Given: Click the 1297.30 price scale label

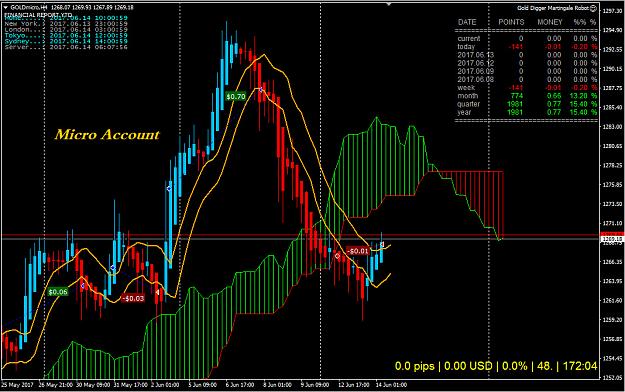Looking at the screenshot, I should click(x=613, y=11).
